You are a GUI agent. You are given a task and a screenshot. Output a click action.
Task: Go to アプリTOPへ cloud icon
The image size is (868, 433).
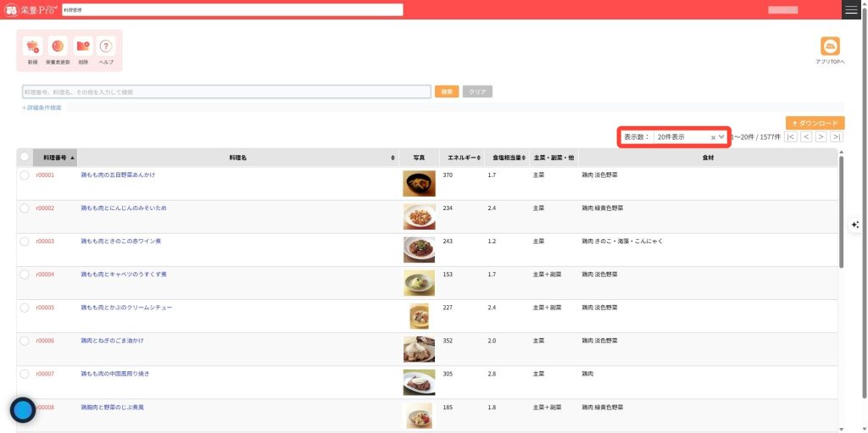pyautogui.click(x=830, y=47)
